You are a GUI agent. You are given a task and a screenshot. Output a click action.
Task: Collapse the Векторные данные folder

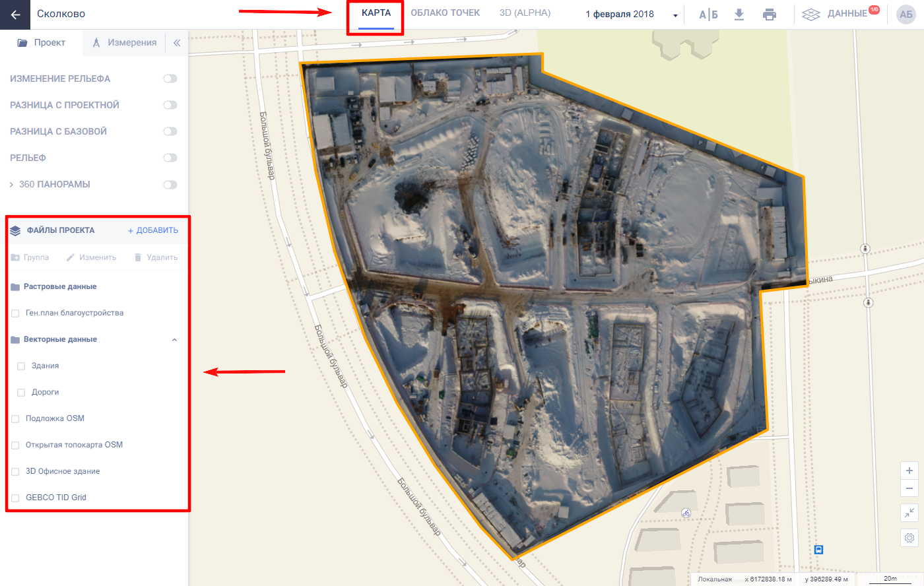(x=174, y=340)
